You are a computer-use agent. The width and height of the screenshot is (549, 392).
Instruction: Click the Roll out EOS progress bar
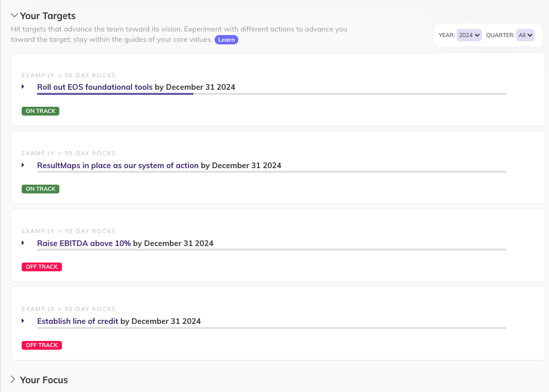point(272,94)
